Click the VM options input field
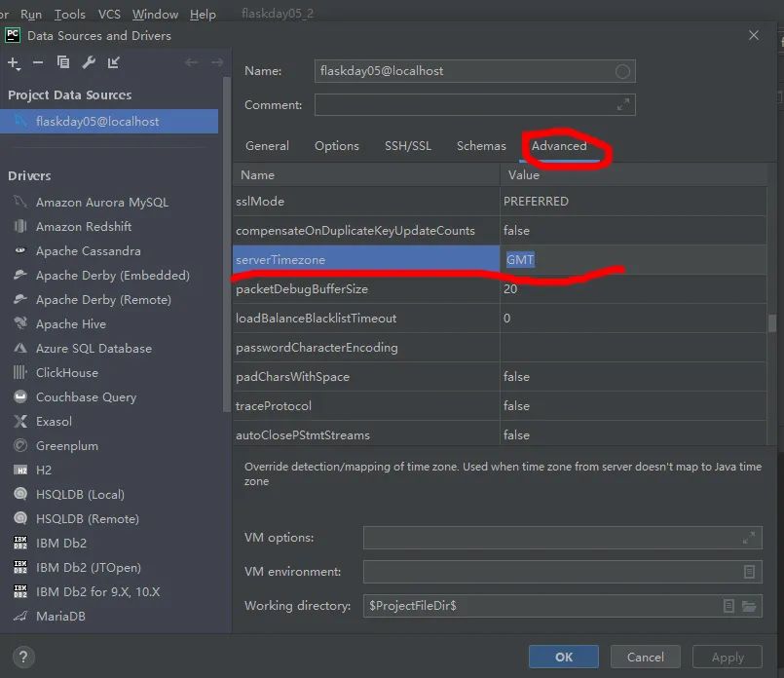 tap(563, 538)
